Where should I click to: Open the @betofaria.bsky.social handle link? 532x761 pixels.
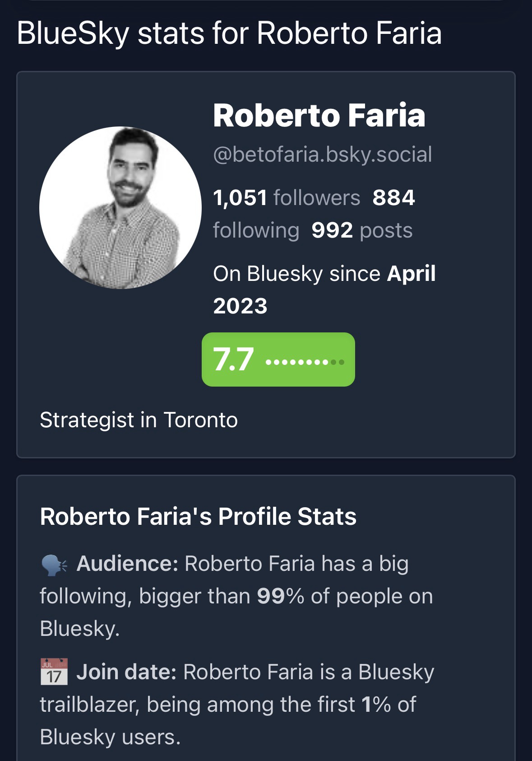tap(322, 154)
